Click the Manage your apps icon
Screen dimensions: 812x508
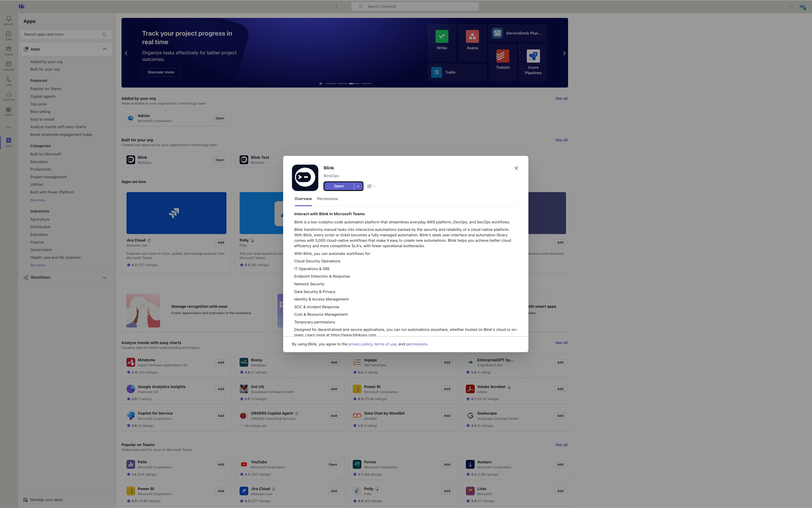pyautogui.click(x=26, y=500)
